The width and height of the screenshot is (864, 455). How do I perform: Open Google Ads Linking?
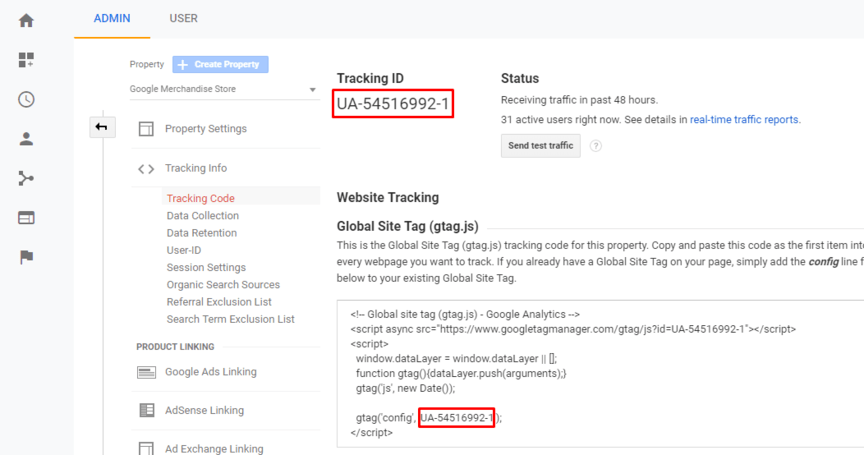pos(211,372)
